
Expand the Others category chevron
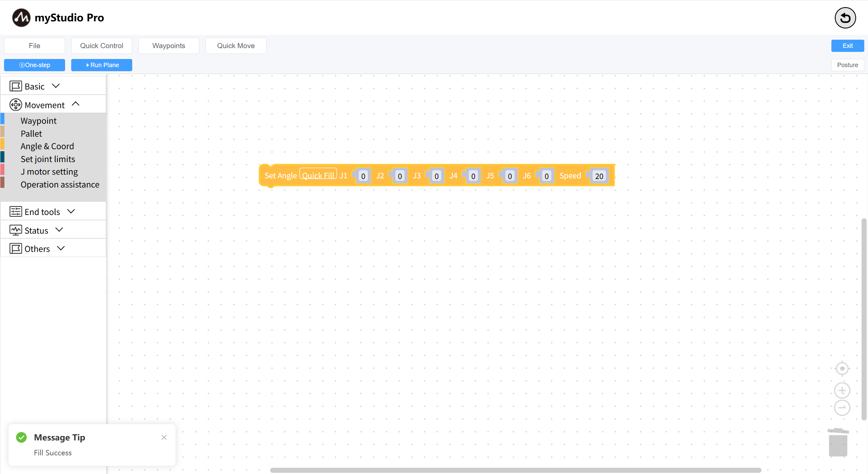click(61, 248)
